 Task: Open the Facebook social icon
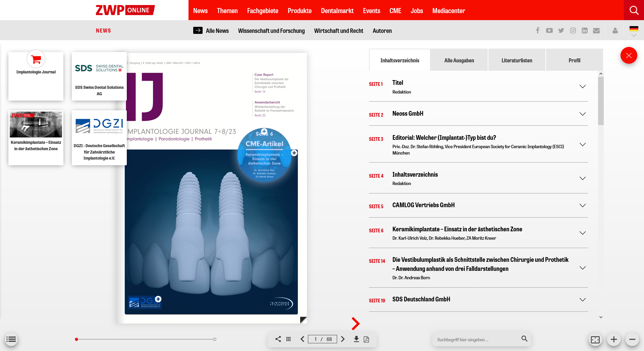(538, 31)
